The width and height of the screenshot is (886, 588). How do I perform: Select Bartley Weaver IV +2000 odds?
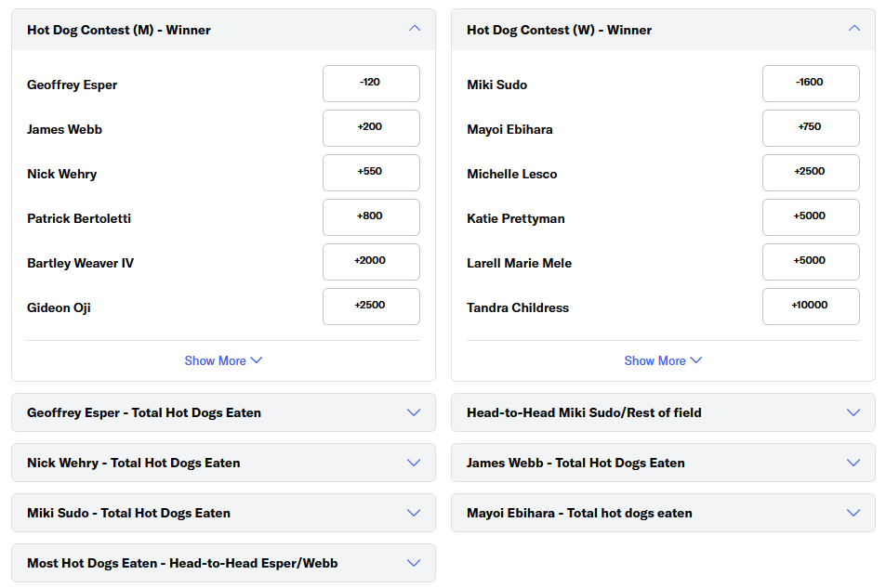point(371,262)
